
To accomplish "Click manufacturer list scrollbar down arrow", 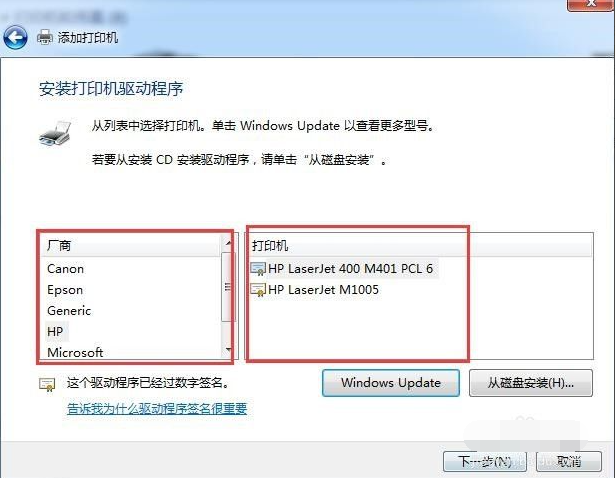I will [227, 349].
